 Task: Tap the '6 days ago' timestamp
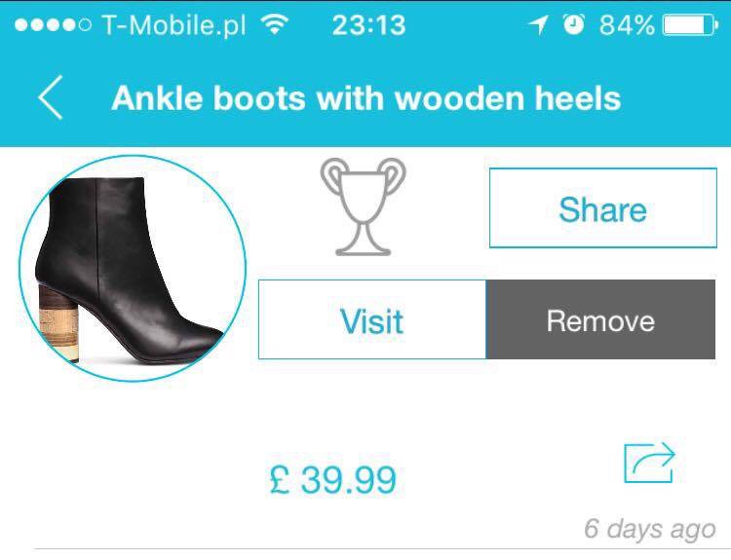pyautogui.click(x=650, y=529)
